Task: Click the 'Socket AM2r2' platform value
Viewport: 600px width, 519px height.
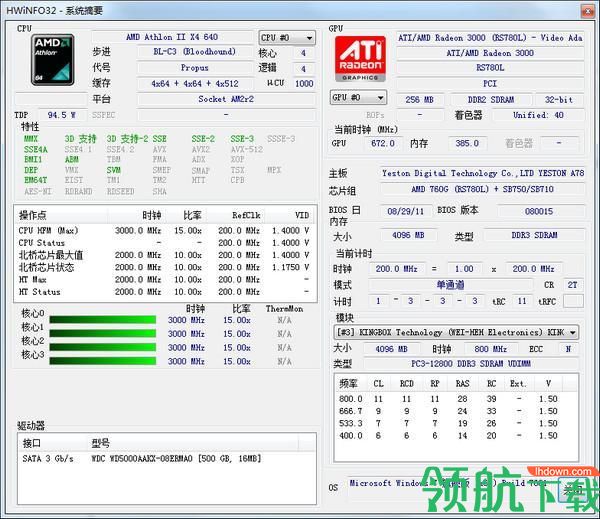Action: [226, 99]
